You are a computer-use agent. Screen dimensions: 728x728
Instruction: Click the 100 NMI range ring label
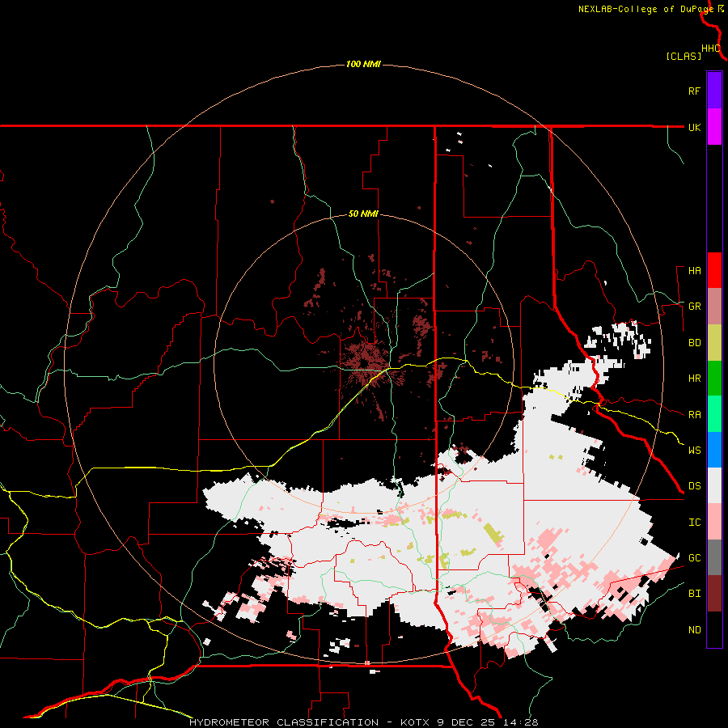point(363,64)
